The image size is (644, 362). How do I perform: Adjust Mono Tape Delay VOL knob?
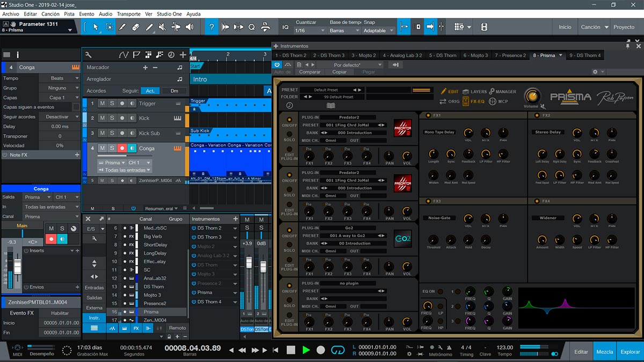[x=469, y=132]
